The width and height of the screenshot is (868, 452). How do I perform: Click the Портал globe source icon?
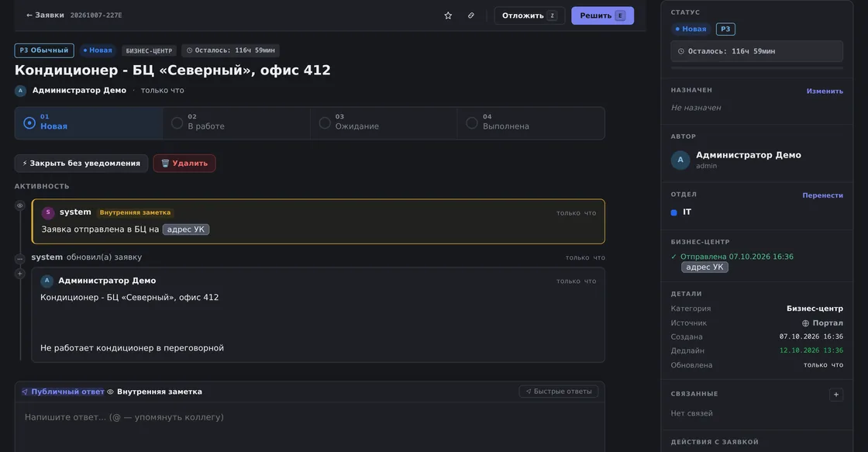tap(805, 323)
